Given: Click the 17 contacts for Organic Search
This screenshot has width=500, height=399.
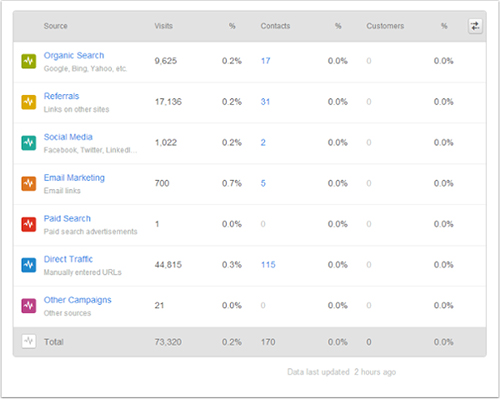Looking at the screenshot, I should 265,61.
